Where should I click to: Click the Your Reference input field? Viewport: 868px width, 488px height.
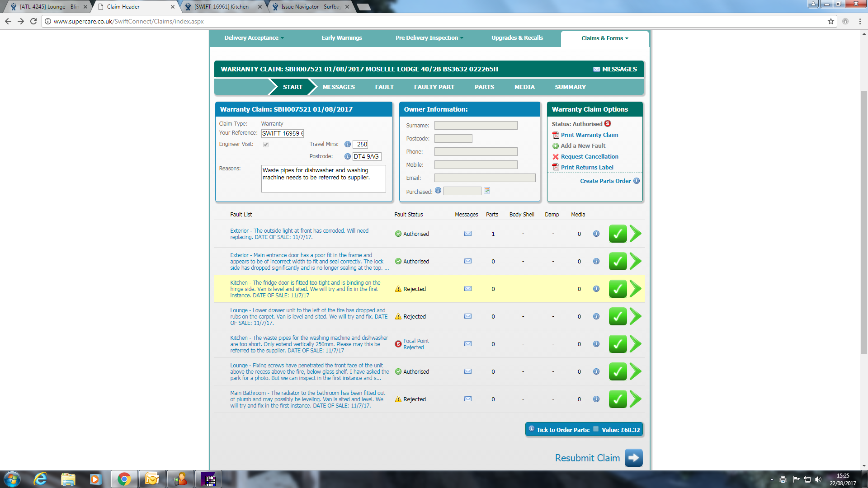point(283,133)
